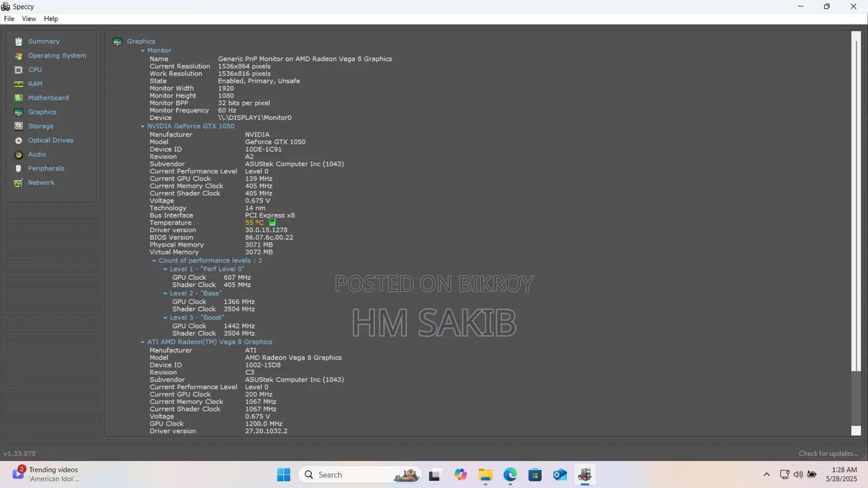Click the Storage drive icon
Screen dimensions: 868x488
point(18,126)
